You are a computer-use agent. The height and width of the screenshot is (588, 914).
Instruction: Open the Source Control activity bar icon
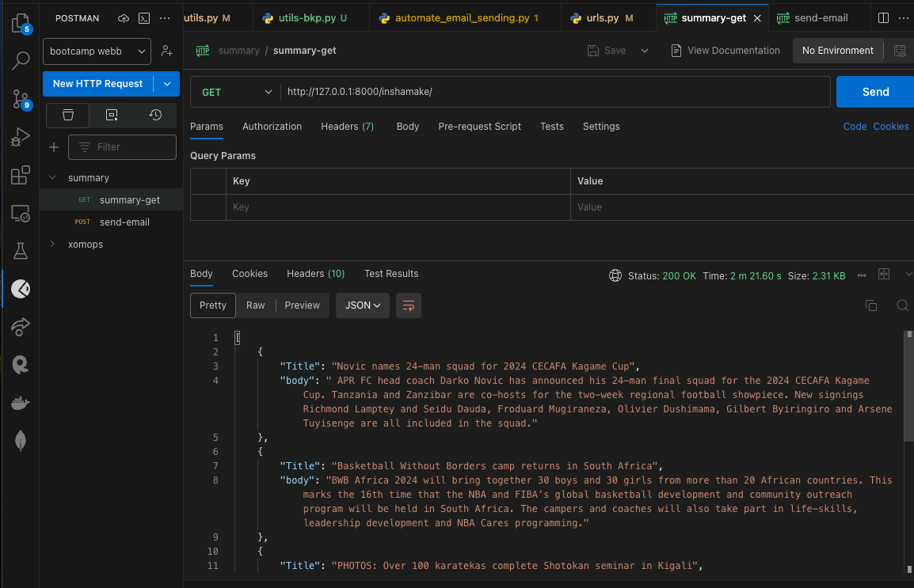[x=21, y=99]
